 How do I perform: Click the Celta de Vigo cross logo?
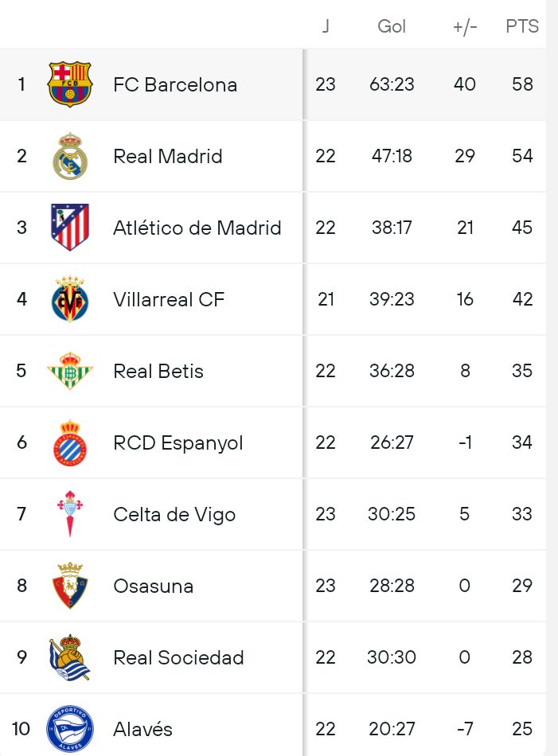click(x=70, y=514)
